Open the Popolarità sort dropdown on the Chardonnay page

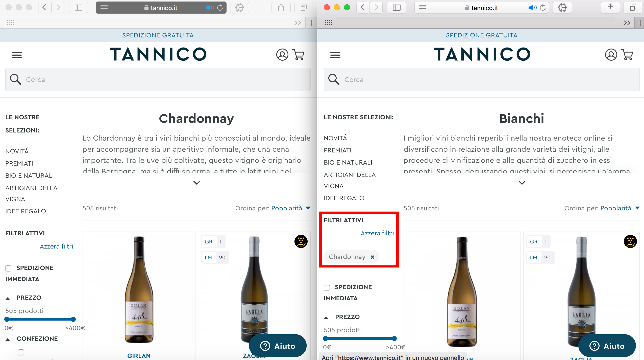click(291, 208)
